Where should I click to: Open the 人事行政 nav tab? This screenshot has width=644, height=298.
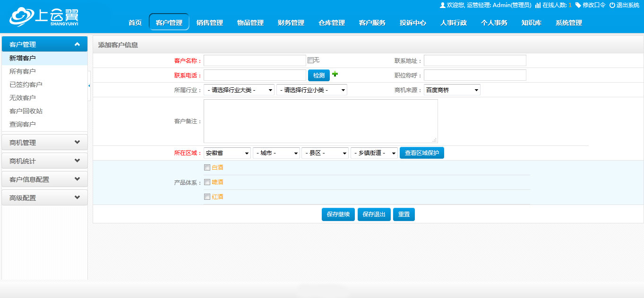454,23
